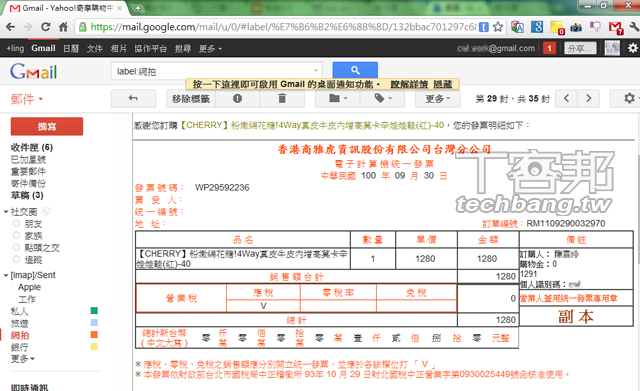This screenshot has width=640, height=391.
Task: Open 搜尋 in Google bar
Action: pyautogui.click(x=183, y=49)
